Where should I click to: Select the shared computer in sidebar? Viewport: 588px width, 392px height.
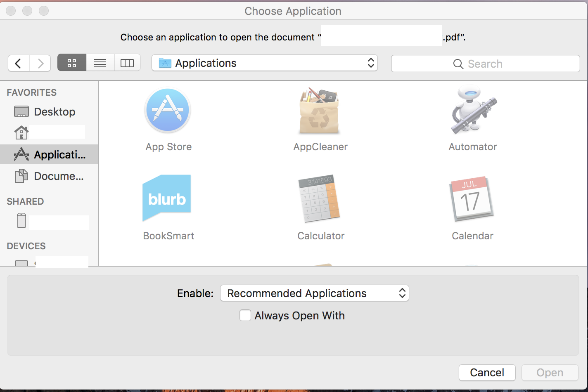coord(49,222)
